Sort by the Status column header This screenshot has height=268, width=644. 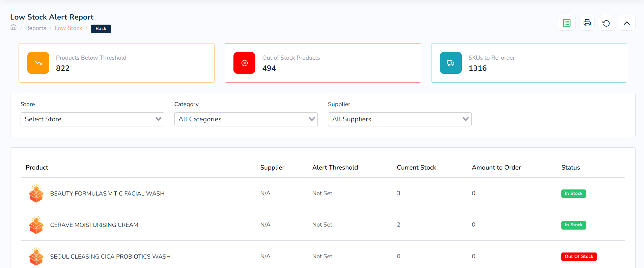tap(571, 168)
